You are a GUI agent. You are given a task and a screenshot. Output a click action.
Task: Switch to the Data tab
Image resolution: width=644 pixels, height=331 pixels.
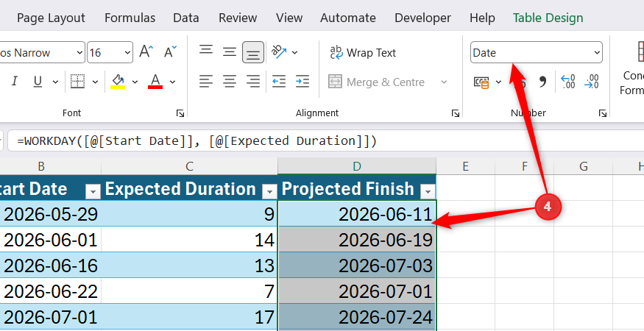pos(186,18)
